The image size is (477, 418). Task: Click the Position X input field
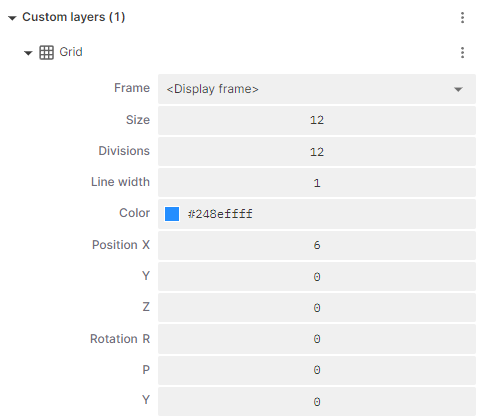pyautogui.click(x=317, y=245)
